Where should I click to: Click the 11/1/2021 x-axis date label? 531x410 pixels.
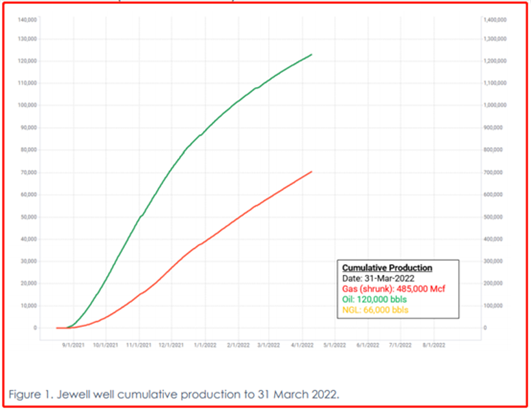coord(139,345)
